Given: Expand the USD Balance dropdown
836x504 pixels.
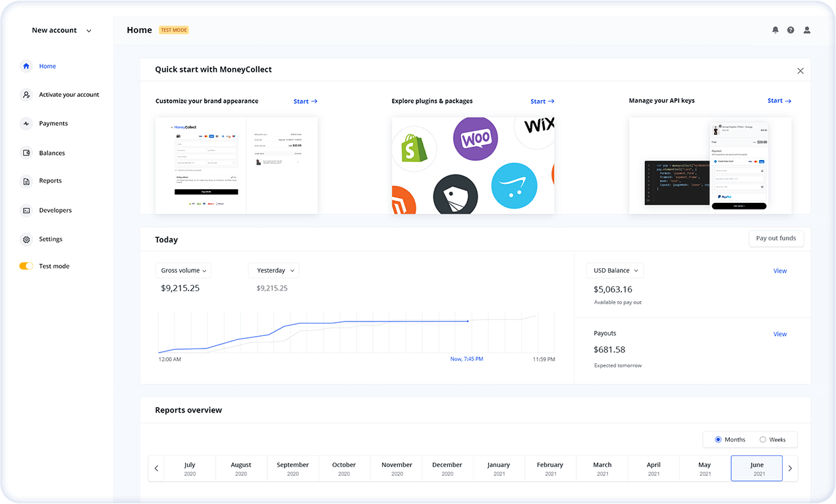Looking at the screenshot, I should click(615, 271).
